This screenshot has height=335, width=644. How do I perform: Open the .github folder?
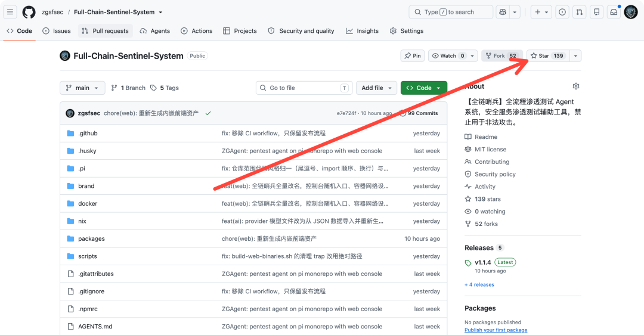click(x=88, y=134)
